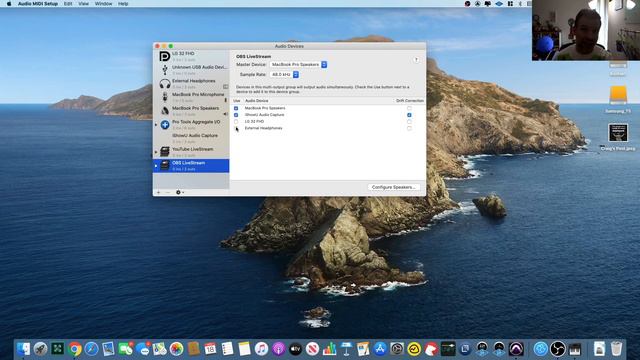
Task: Enable Drift Correction for LG 32 FHD
Action: point(409,122)
